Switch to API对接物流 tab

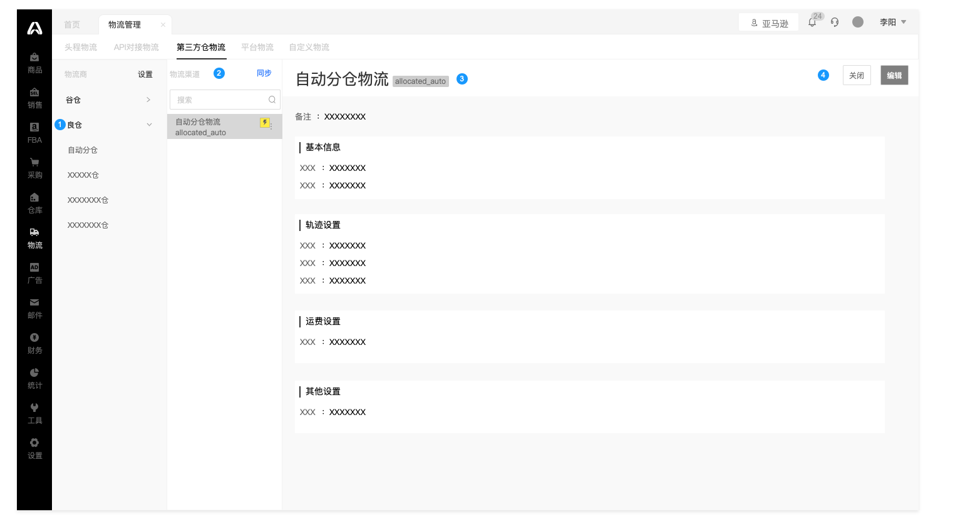[137, 47]
